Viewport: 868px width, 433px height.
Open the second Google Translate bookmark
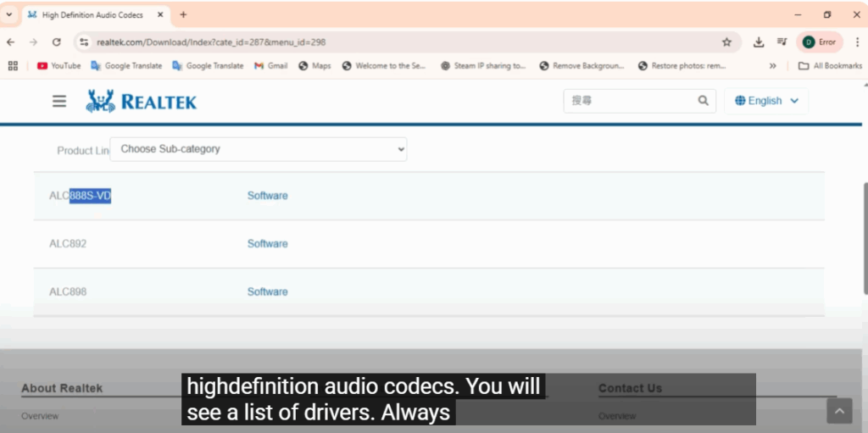[x=208, y=66]
